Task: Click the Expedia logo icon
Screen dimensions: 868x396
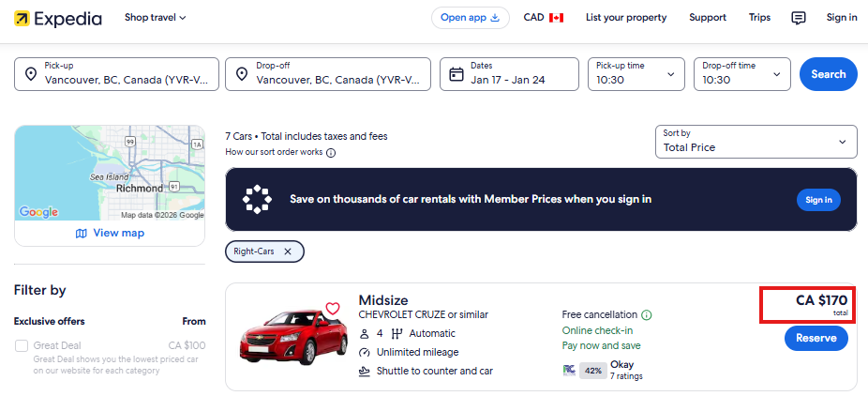Action: tap(22, 18)
